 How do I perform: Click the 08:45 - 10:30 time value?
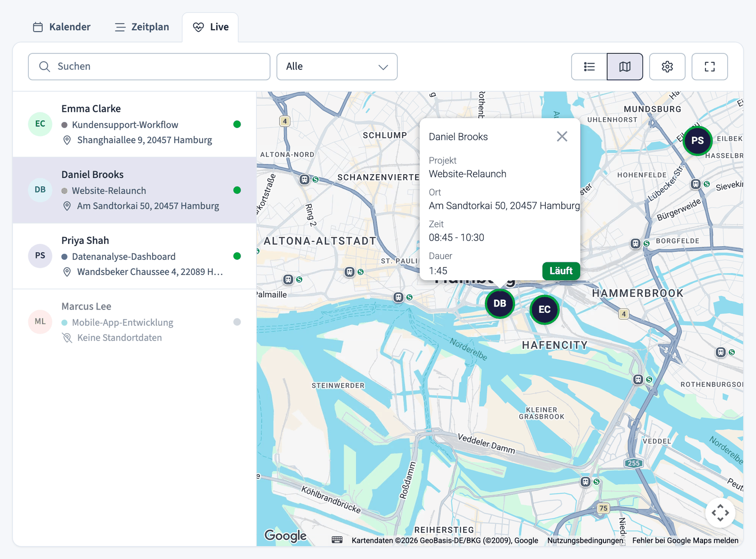[456, 237]
